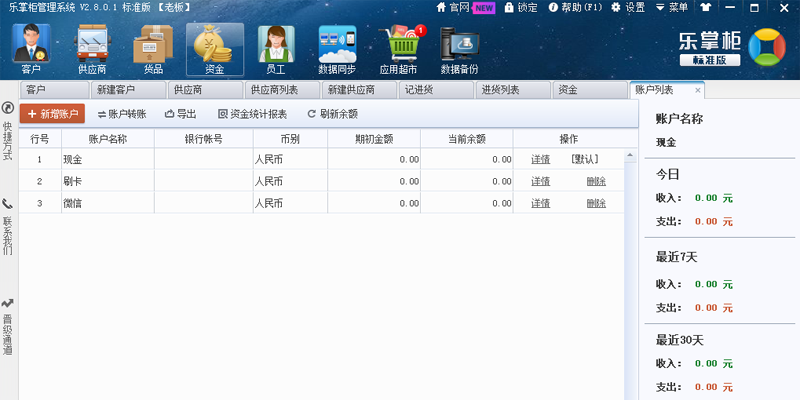The image size is (800, 400).
Task: Switch to the 资金 tab
Action: (x=590, y=90)
